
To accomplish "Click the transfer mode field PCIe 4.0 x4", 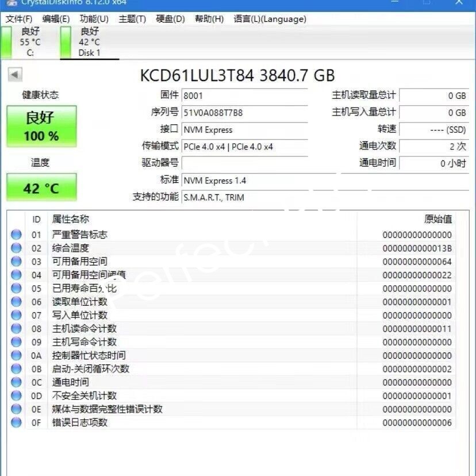I will (245, 147).
